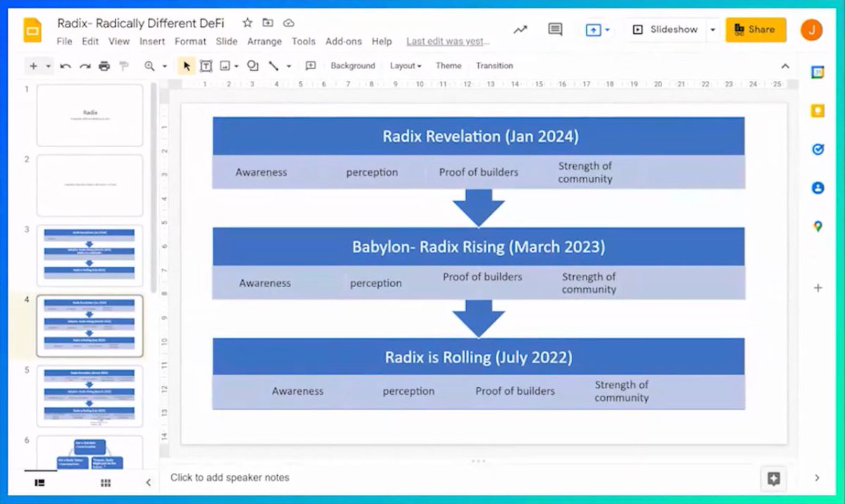
Task: Open the Insert menu
Action: [152, 42]
